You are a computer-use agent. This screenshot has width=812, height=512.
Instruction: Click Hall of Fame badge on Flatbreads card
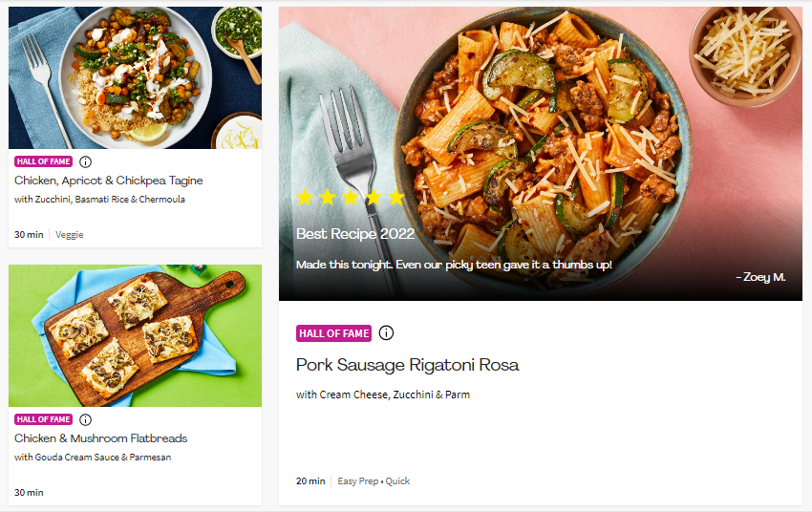pos(44,419)
